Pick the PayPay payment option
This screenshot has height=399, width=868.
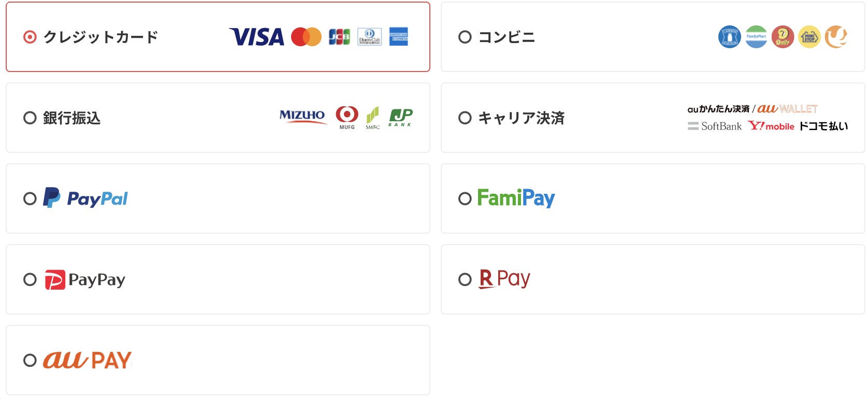click(30, 279)
